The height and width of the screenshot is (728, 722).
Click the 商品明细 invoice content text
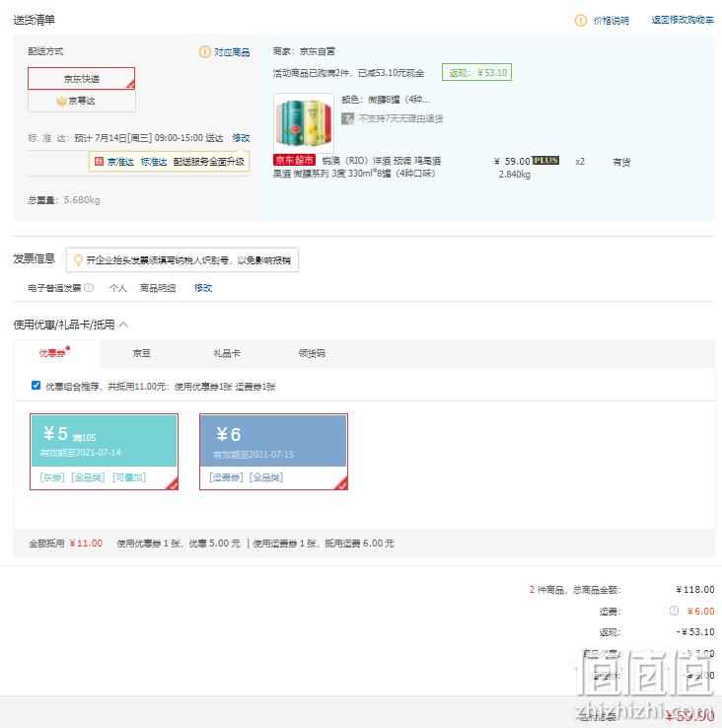pyautogui.click(x=158, y=288)
